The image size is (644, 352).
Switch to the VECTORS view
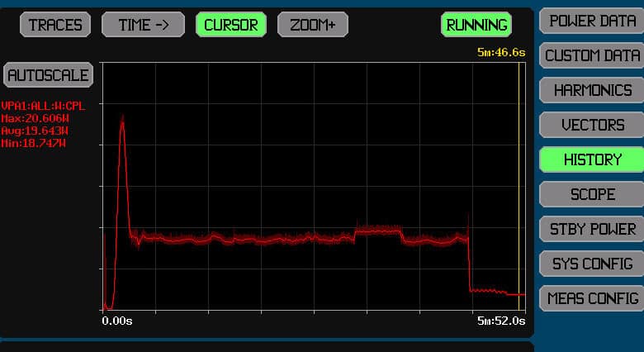[592, 125]
